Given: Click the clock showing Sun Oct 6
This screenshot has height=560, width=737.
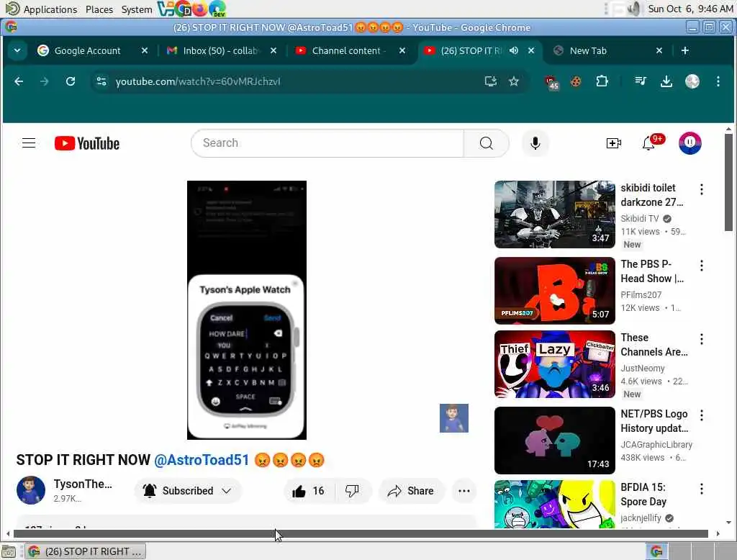Looking at the screenshot, I should click(x=690, y=9).
